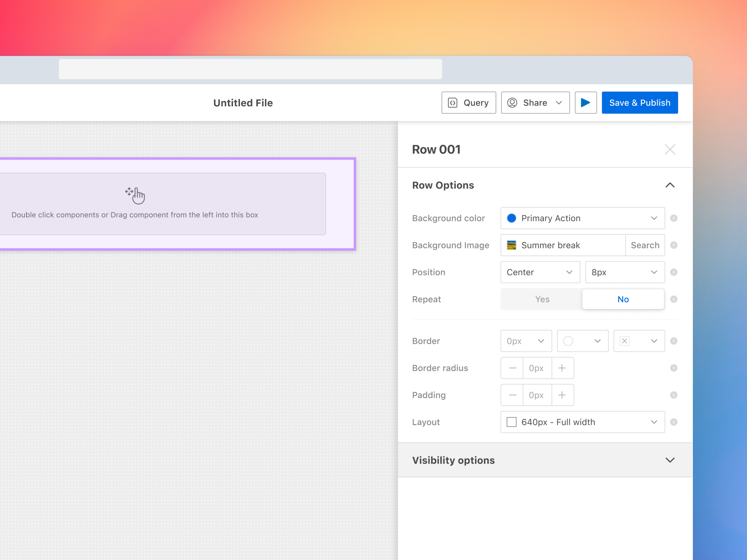Select the Primary Action color swatch
The height and width of the screenshot is (560, 747).
click(x=512, y=218)
